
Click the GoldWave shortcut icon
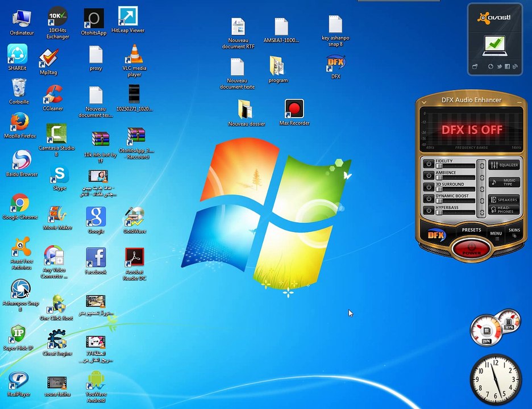[135, 217]
